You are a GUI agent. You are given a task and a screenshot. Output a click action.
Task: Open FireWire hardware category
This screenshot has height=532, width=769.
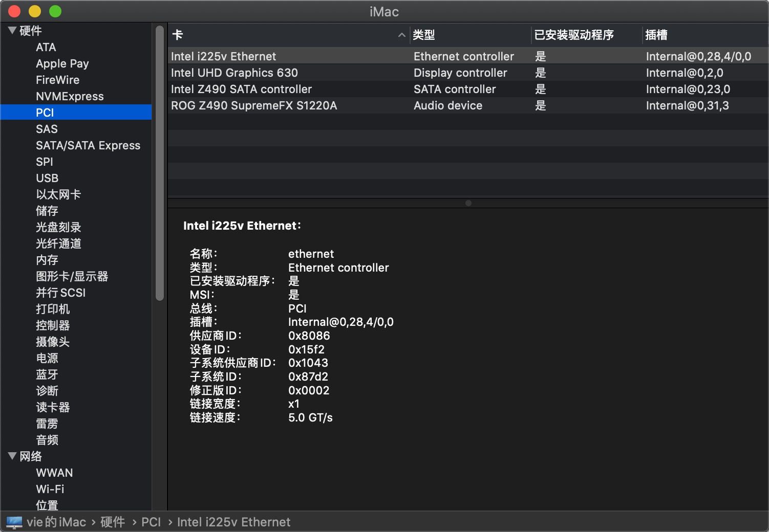(57, 80)
